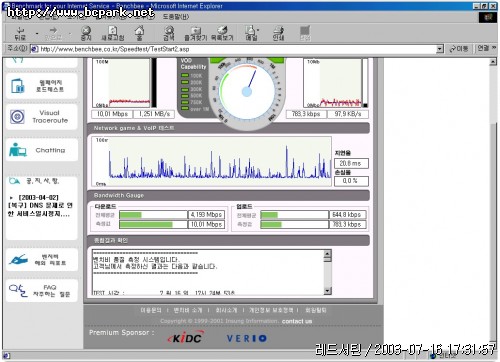This screenshot has width=500, height=362.
Task: Open the Favorites toolbar button
Action: [196, 33]
